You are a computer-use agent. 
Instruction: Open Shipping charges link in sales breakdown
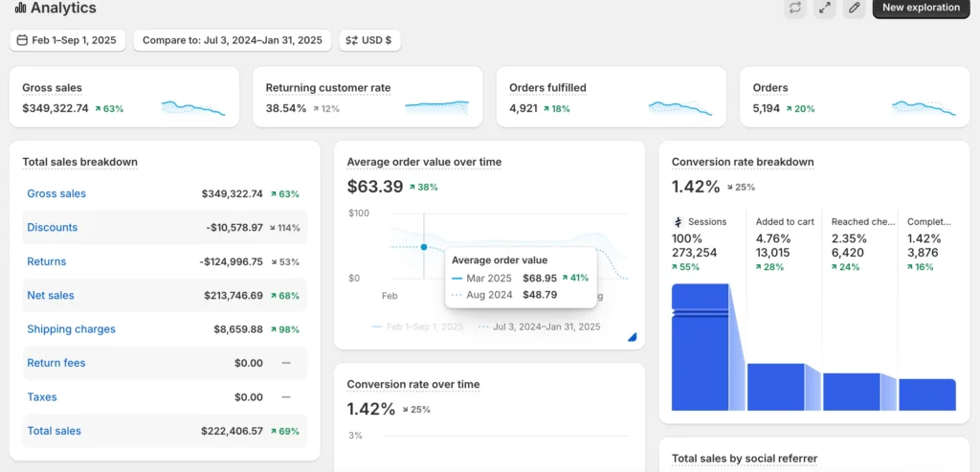pyautogui.click(x=71, y=329)
